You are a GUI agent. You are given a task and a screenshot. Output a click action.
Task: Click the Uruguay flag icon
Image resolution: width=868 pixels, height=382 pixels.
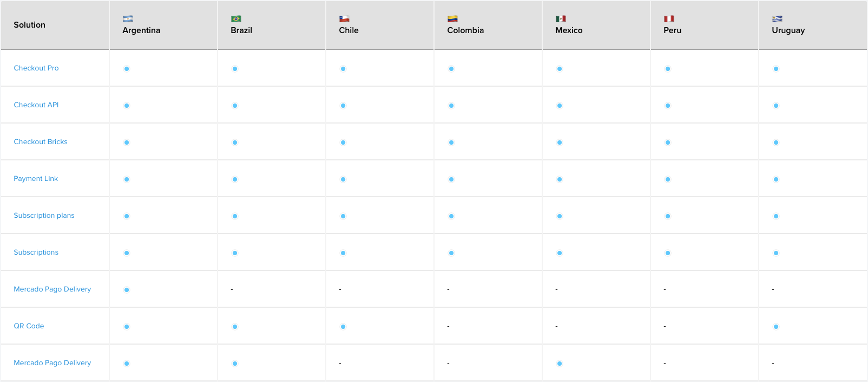click(777, 19)
